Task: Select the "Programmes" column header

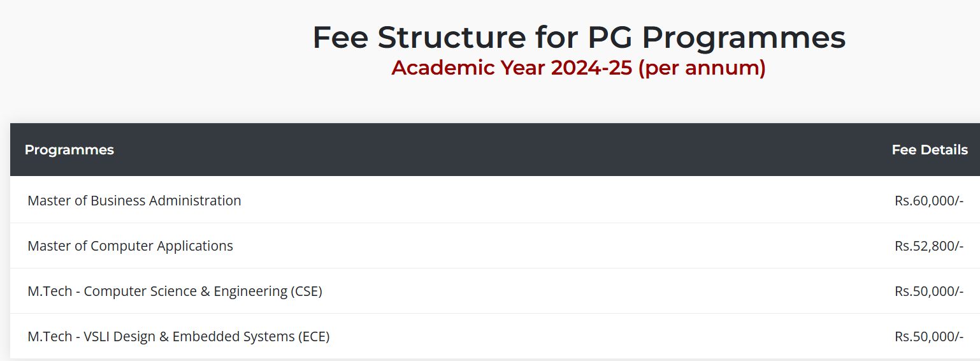Action: (69, 150)
